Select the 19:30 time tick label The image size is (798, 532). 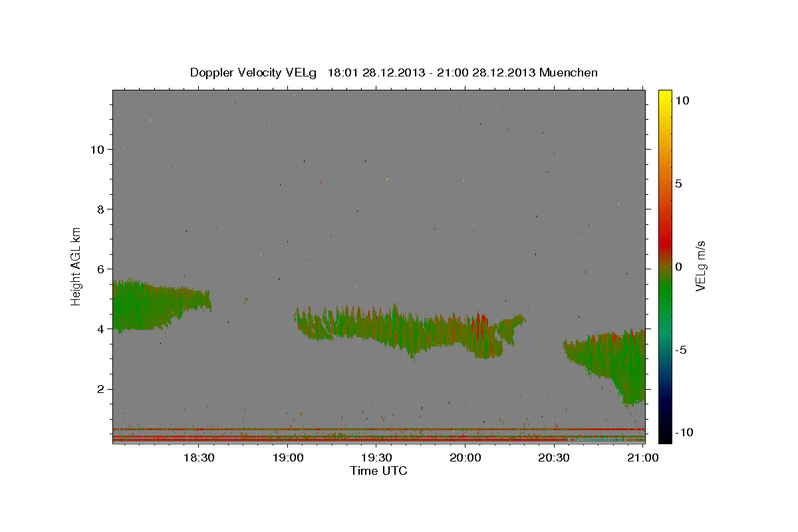click(x=376, y=458)
